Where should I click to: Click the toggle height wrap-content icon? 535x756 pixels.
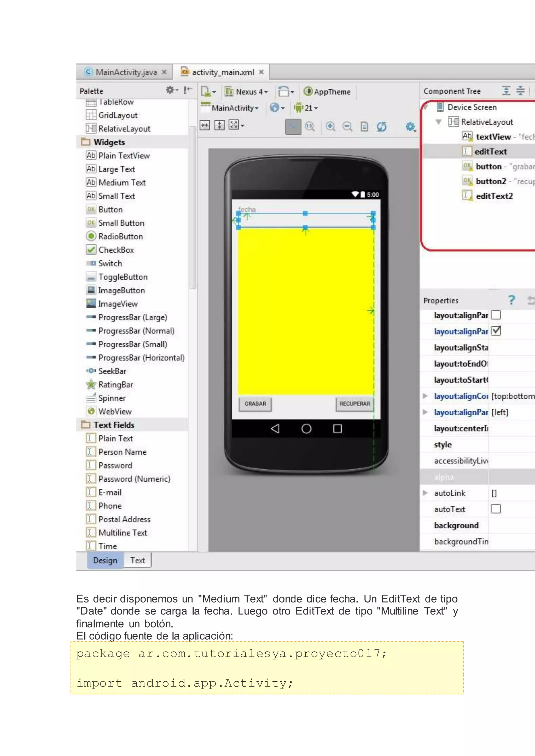tap(219, 125)
